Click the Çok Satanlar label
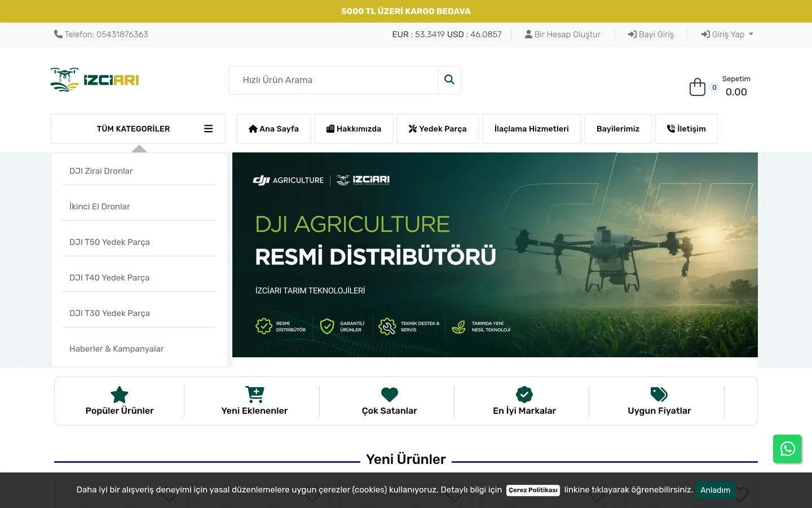 click(x=390, y=411)
